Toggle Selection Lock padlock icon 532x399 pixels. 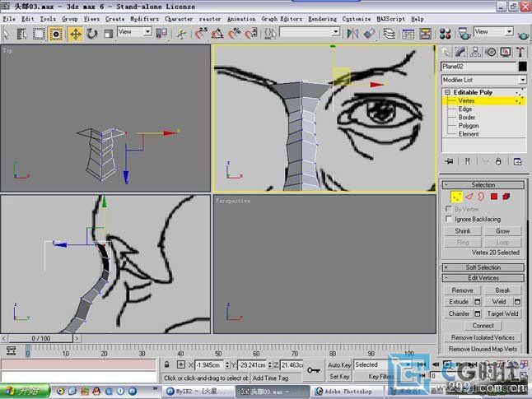tap(166, 364)
